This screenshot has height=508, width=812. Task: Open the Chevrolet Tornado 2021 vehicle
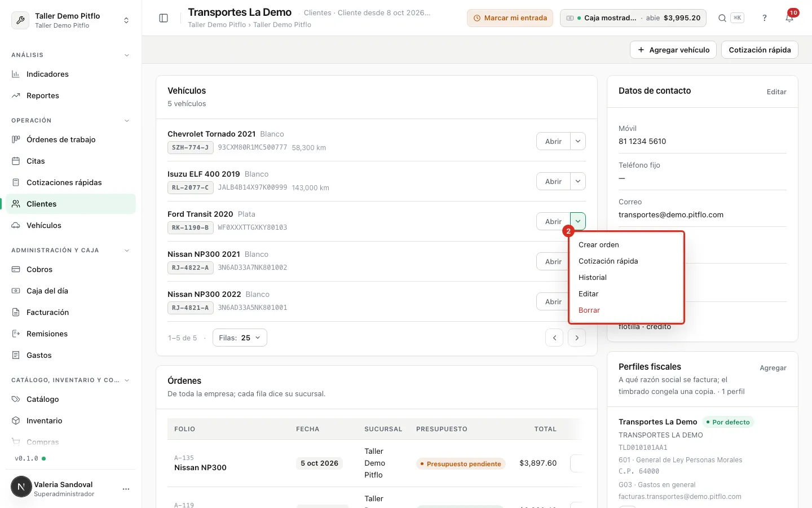pyautogui.click(x=553, y=141)
